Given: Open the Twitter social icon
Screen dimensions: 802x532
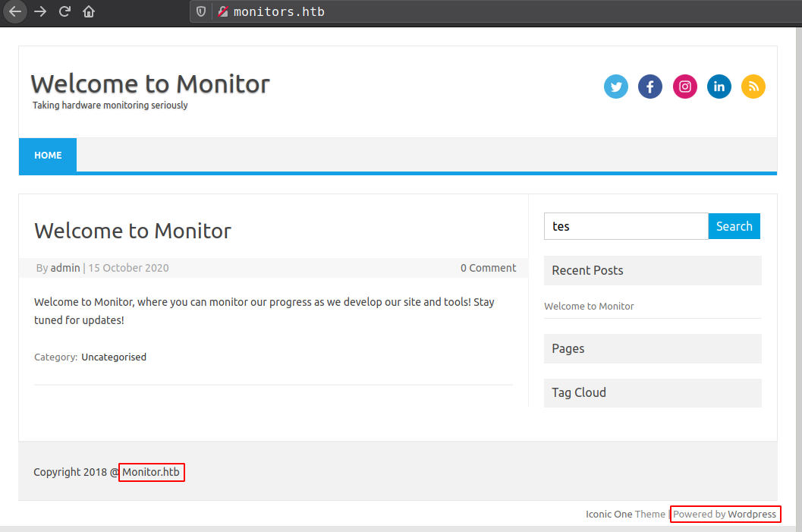Looking at the screenshot, I should [616, 87].
